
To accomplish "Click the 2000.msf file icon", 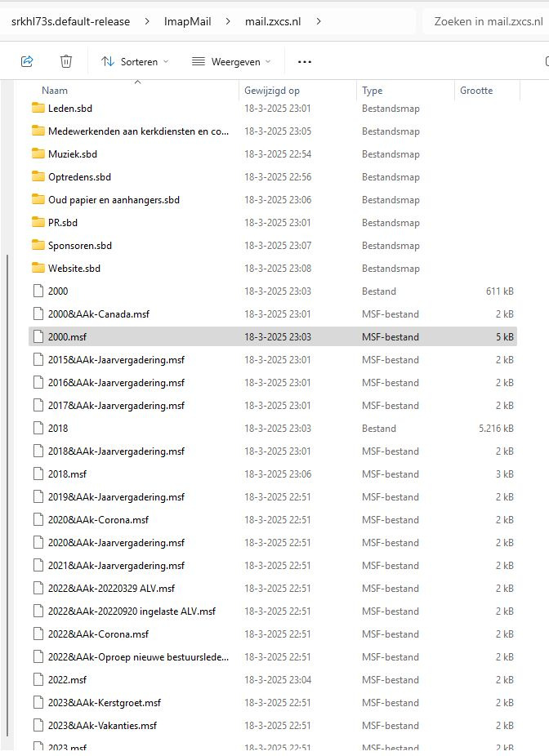I will point(38,336).
